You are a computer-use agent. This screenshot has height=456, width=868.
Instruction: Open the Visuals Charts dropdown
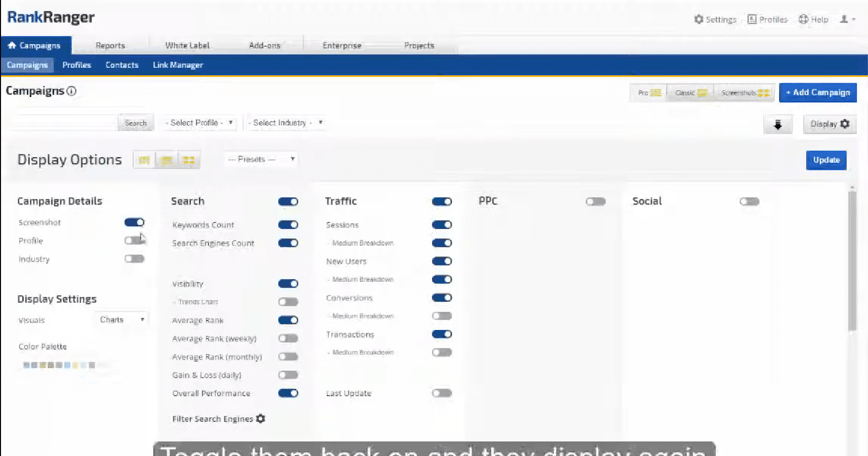click(122, 319)
